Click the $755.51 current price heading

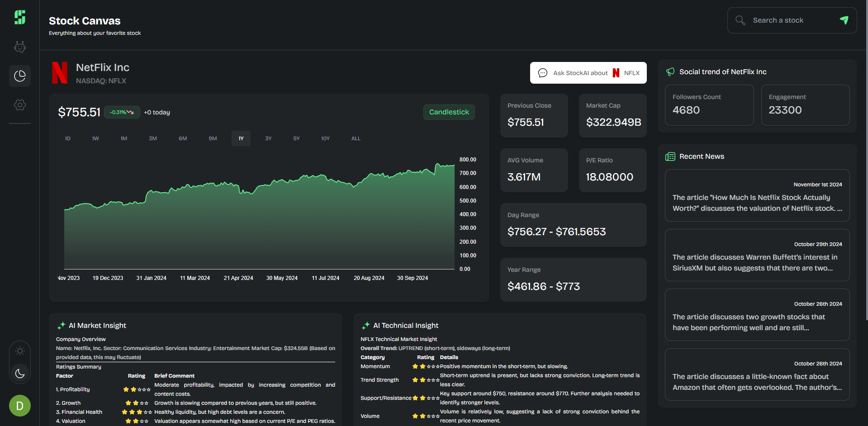[79, 112]
